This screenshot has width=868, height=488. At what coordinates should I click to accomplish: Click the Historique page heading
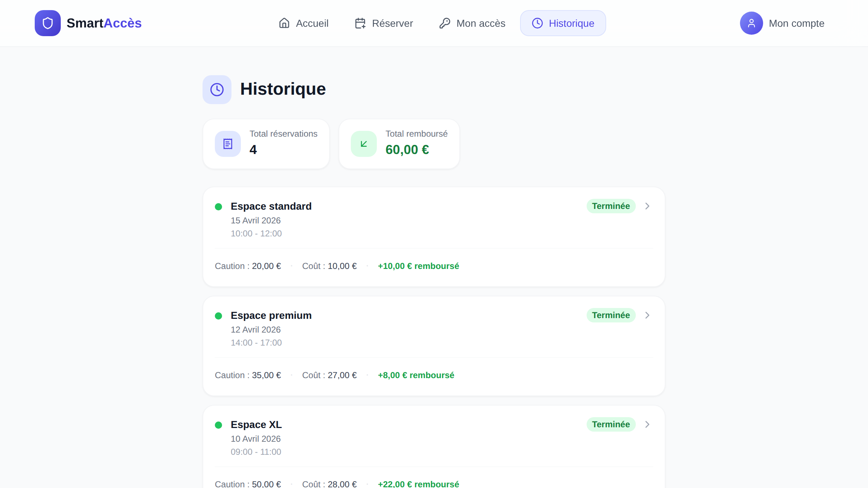[283, 89]
